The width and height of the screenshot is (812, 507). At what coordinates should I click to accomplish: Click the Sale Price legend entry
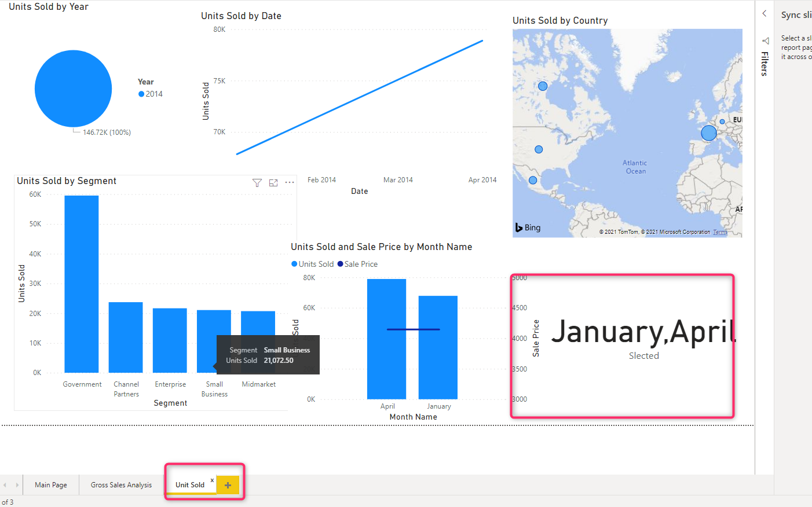[358, 264]
